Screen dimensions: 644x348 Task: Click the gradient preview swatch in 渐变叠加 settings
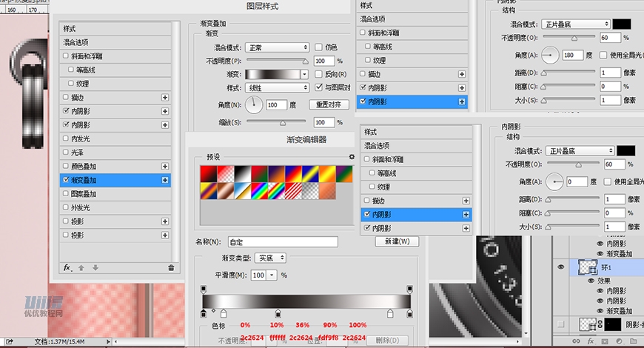point(273,74)
